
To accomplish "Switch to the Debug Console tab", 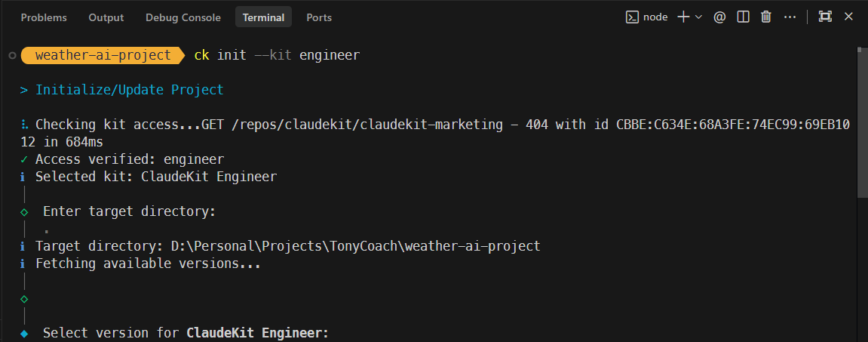I will 183,17.
